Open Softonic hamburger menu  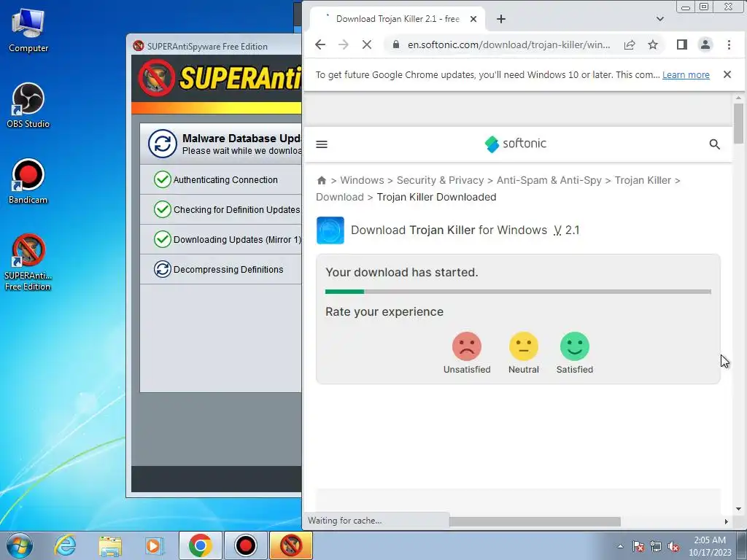(322, 144)
